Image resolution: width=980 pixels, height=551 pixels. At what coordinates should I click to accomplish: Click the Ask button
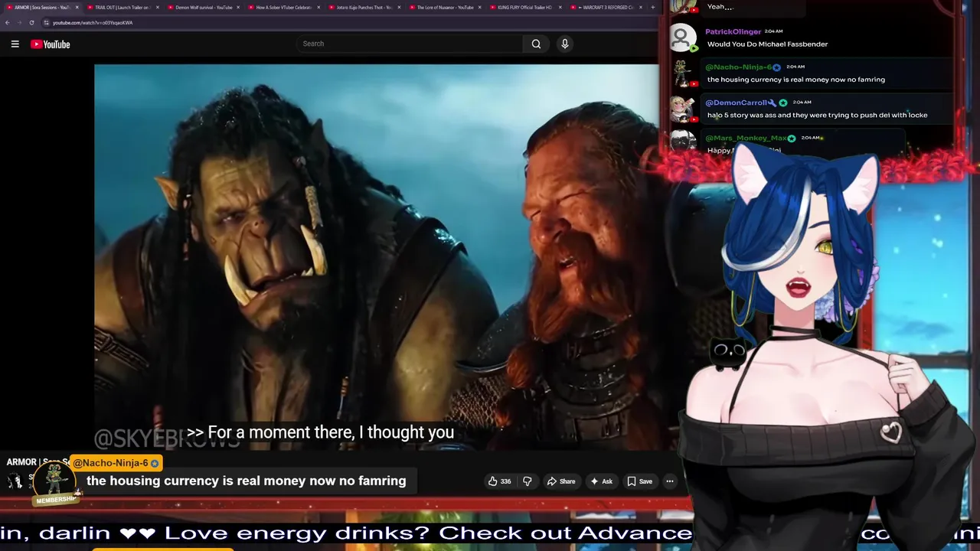[601, 481]
